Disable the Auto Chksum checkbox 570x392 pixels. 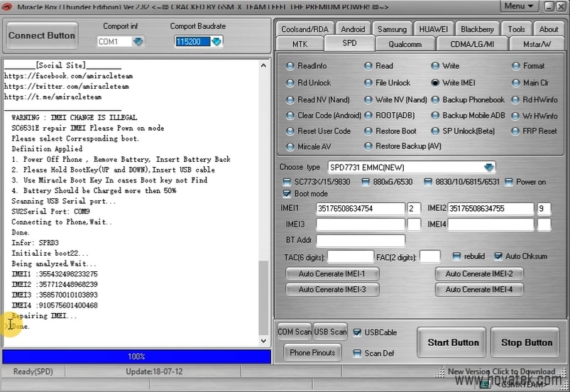pyautogui.click(x=498, y=256)
